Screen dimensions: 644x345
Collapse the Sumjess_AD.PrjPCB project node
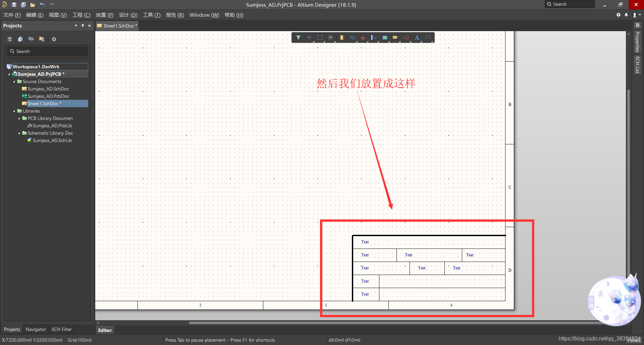9,74
